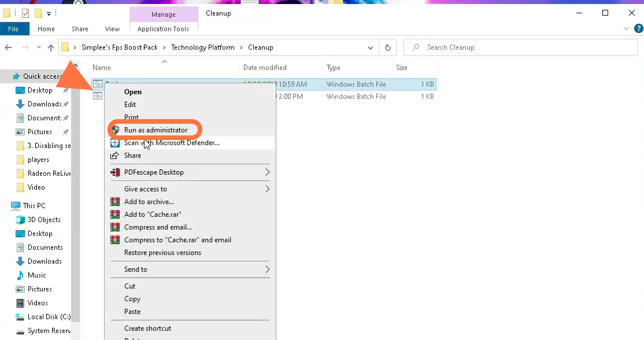Expand the PDFescape Desktop submenu arrow

coord(267,172)
